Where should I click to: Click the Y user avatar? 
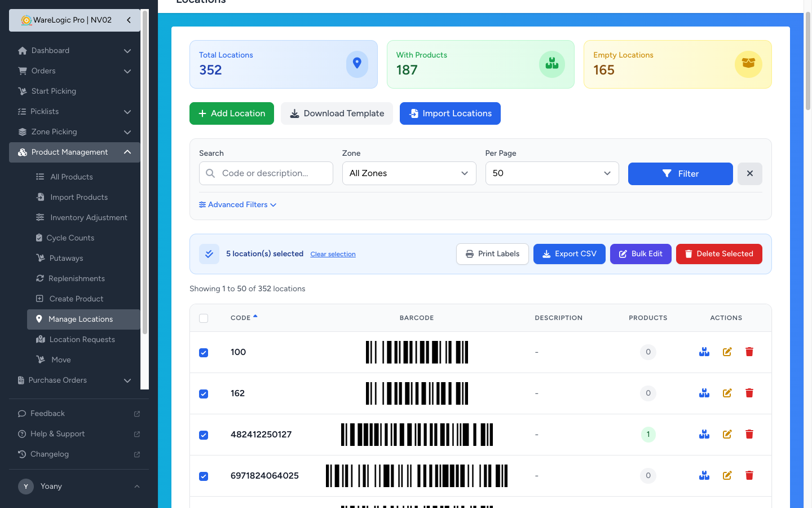click(26, 487)
